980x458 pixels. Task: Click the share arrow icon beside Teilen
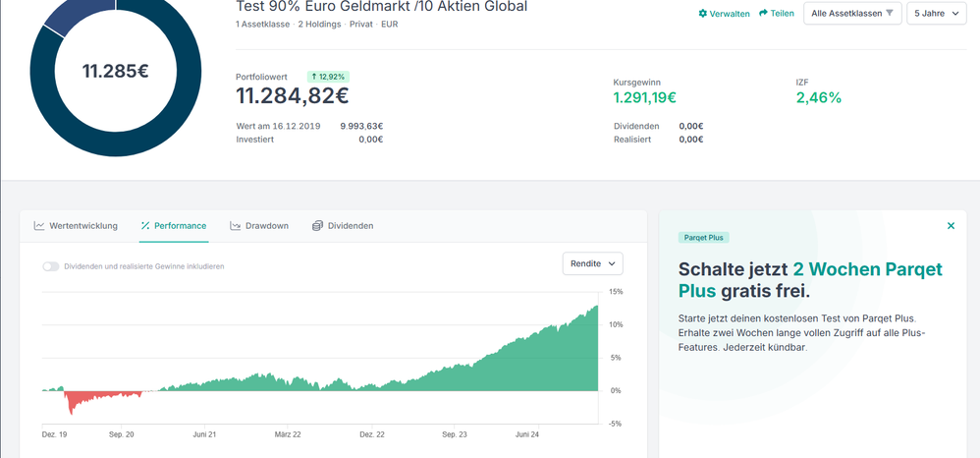pyautogui.click(x=764, y=14)
